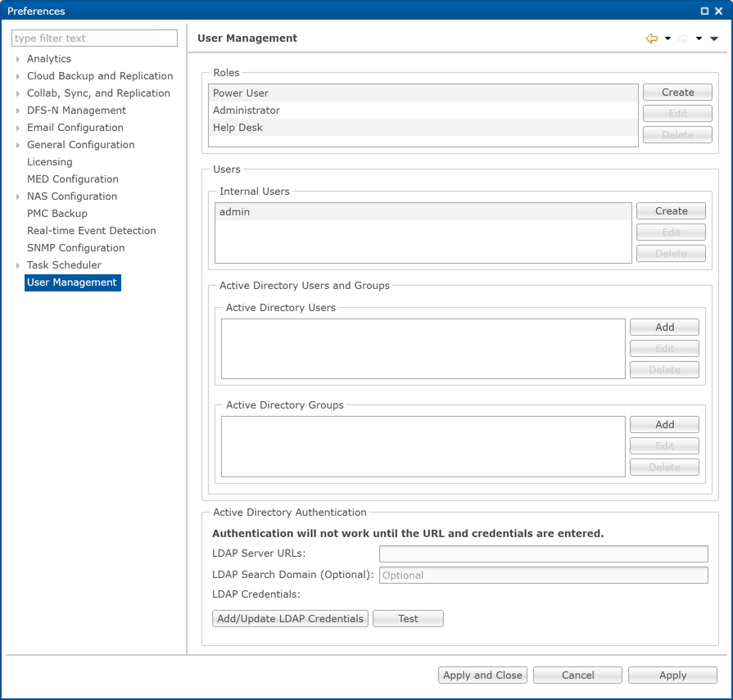Click the grayed-out forward navigation arrow
Image resolution: width=733 pixels, height=700 pixels.
tap(682, 38)
